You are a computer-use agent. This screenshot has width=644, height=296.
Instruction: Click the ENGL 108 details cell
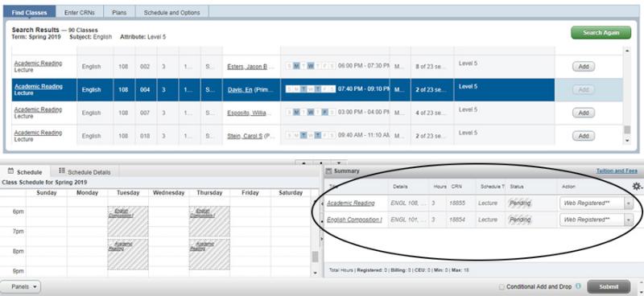point(408,203)
